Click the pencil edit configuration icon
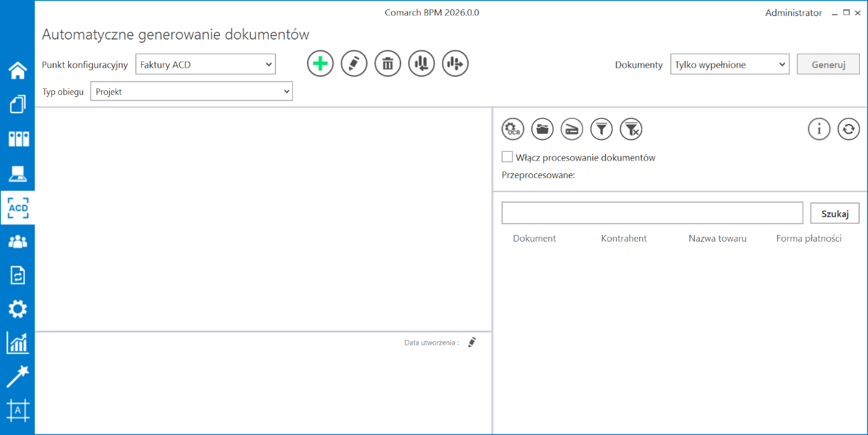 point(354,64)
